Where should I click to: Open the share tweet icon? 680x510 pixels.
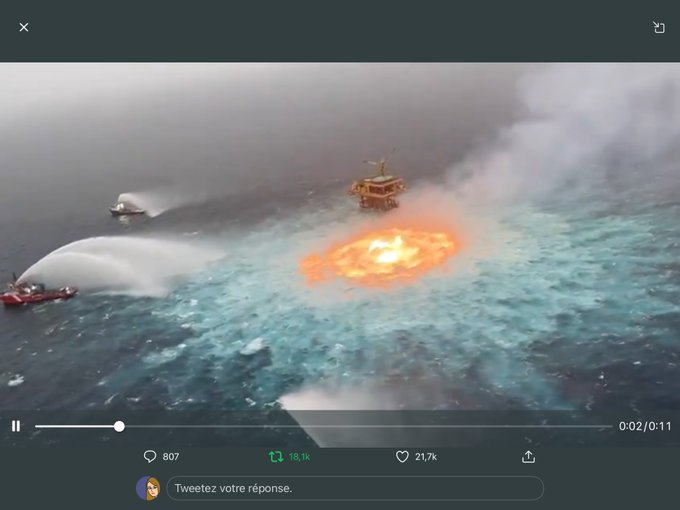pyautogui.click(x=528, y=457)
